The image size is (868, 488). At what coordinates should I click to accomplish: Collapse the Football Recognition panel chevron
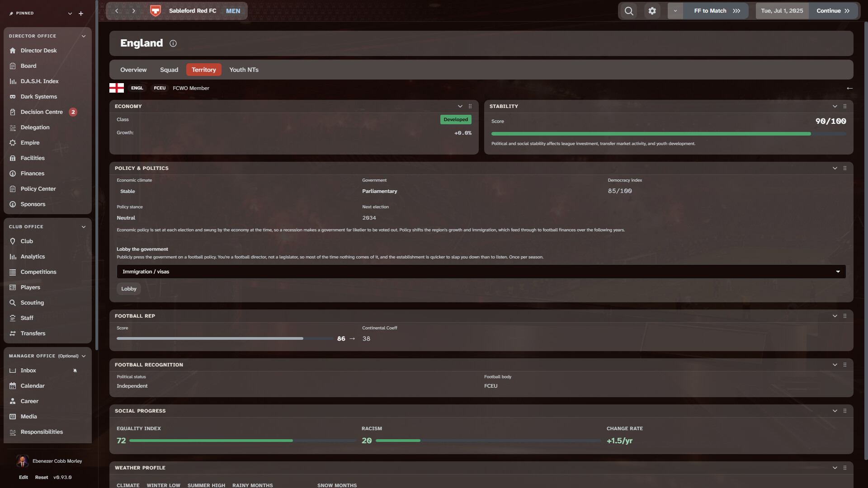point(835,365)
